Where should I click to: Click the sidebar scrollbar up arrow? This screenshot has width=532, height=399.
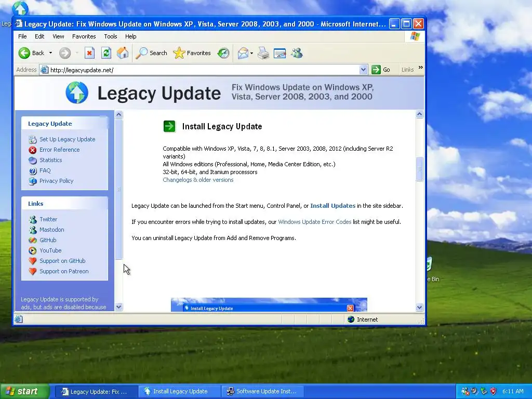[x=119, y=114]
